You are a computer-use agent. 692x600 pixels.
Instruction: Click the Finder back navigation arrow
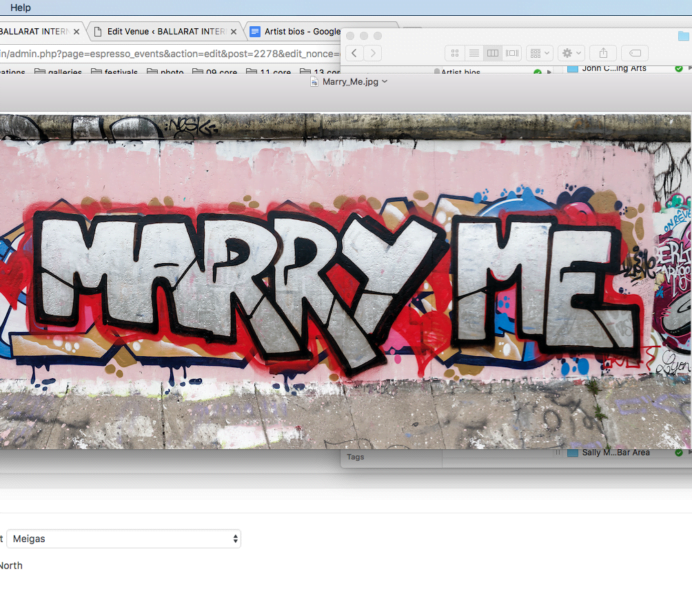(x=354, y=53)
